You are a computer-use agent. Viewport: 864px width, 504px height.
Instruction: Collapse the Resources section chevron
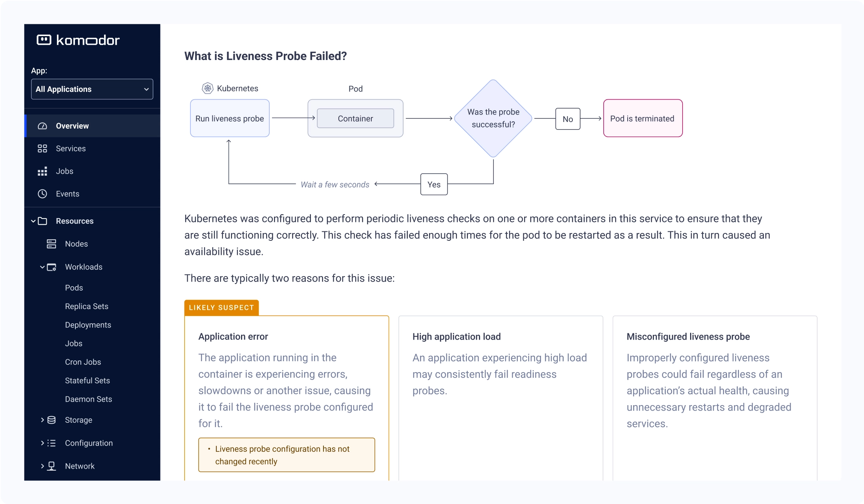pyautogui.click(x=33, y=221)
